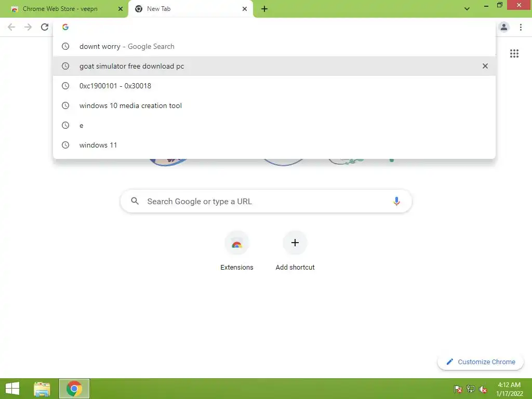This screenshot has width=532, height=399.
Task: Open Customize Chrome button
Action: pyautogui.click(x=481, y=362)
